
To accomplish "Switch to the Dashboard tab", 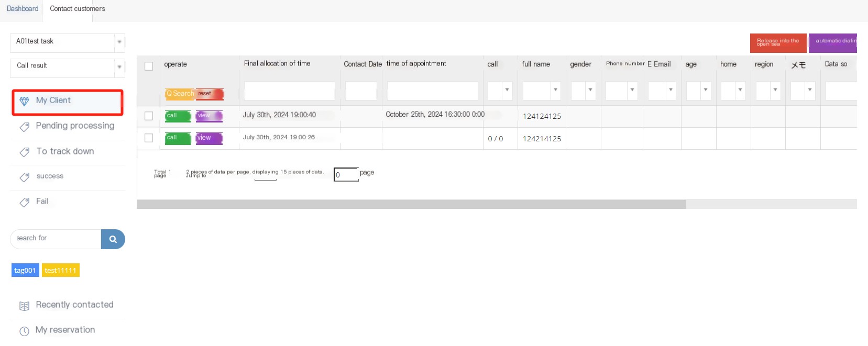I will [x=23, y=9].
